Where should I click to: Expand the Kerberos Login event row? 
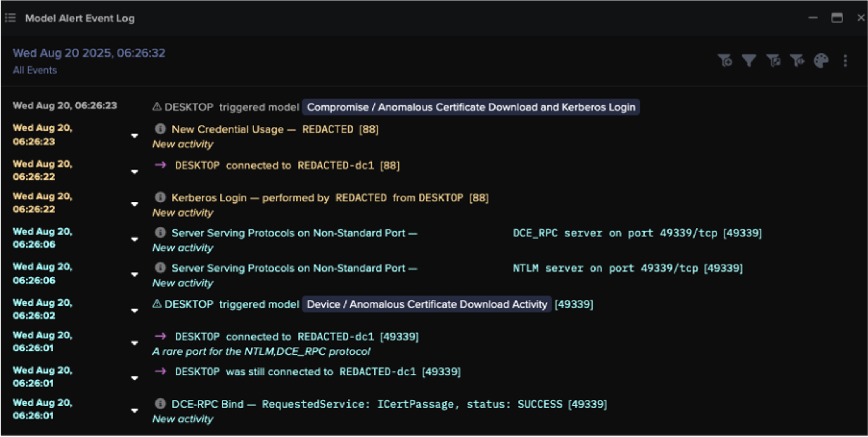click(134, 204)
